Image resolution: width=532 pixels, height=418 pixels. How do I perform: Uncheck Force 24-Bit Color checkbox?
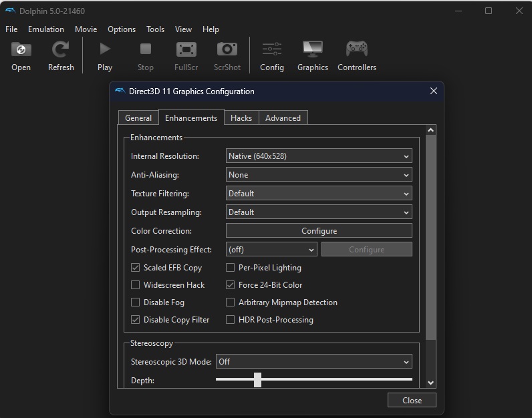[230, 284]
